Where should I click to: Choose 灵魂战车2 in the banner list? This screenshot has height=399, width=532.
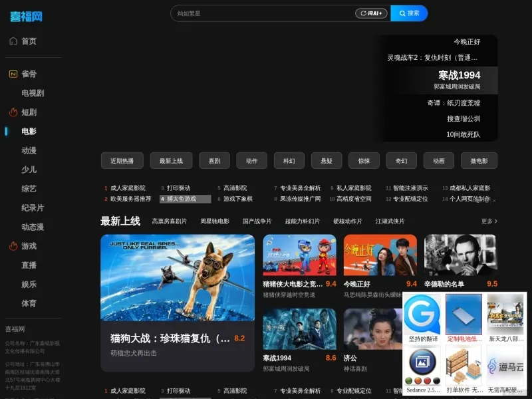pyautogui.click(x=433, y=58)
